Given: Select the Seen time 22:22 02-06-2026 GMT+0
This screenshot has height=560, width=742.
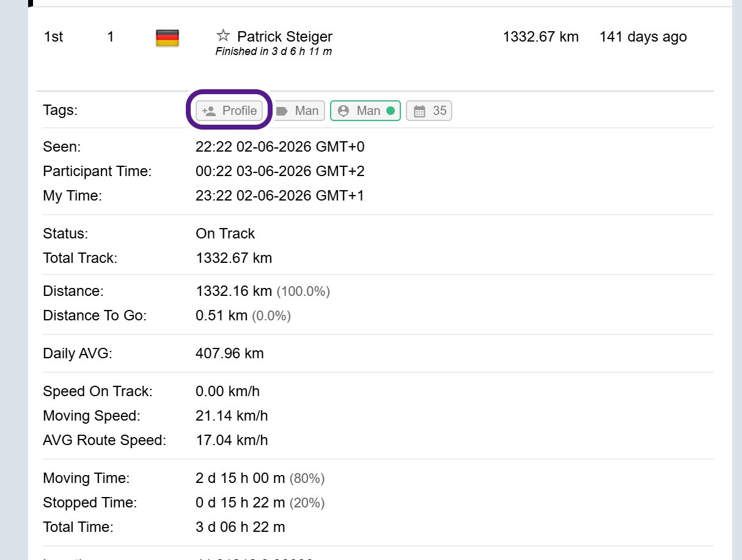Looking at the screenshot, I should [x=280, y=147].
